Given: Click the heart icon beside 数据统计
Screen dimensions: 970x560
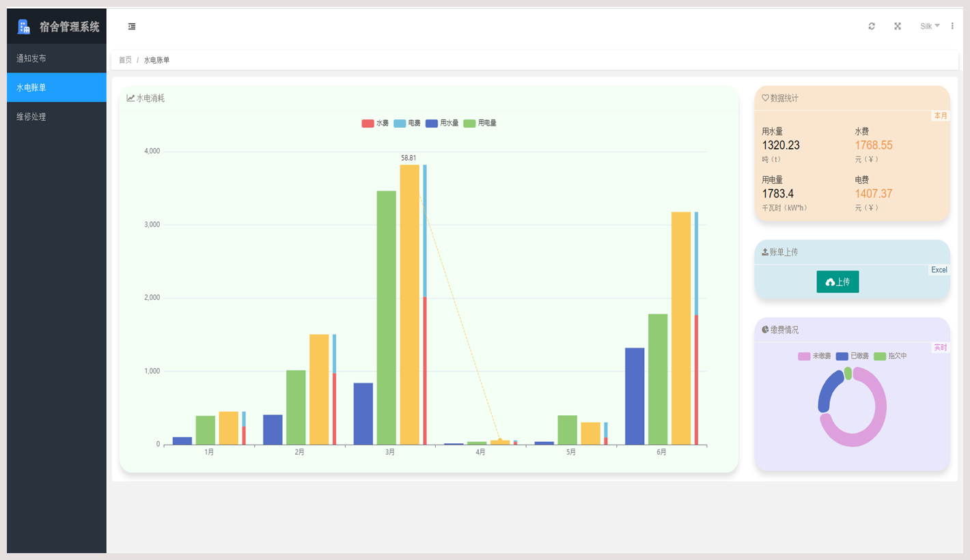Looking at the screenshot, I should (x=765, y=98).
